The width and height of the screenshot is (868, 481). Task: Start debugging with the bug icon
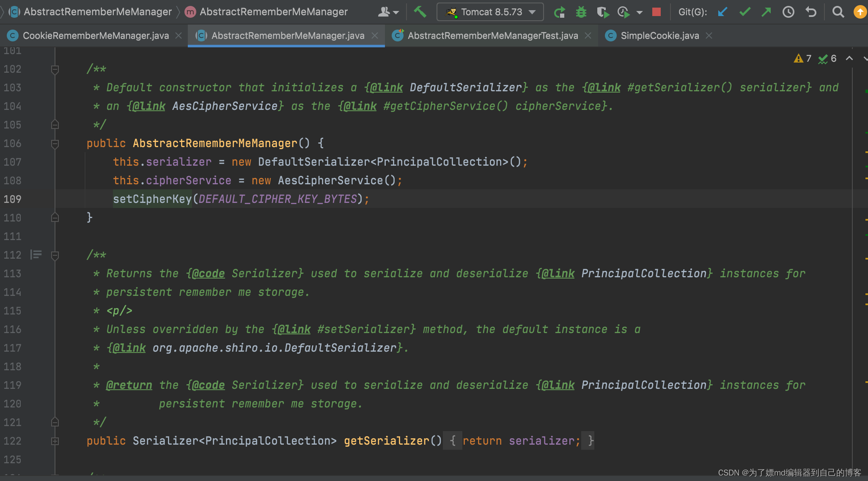(581, 12)
